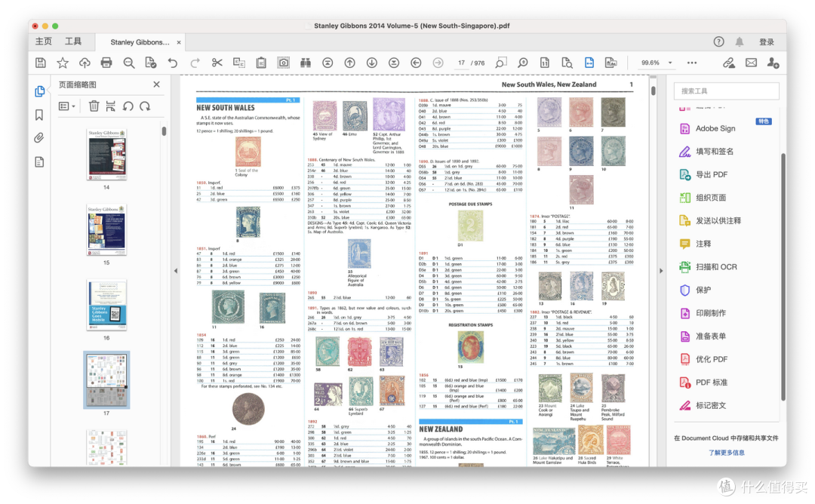
Task: Open the email envelope icon
Action: (x=751, y=63)
